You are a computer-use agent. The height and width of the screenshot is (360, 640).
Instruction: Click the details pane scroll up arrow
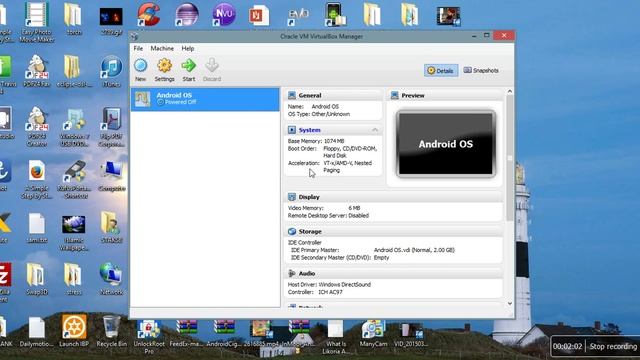point(509,91)
